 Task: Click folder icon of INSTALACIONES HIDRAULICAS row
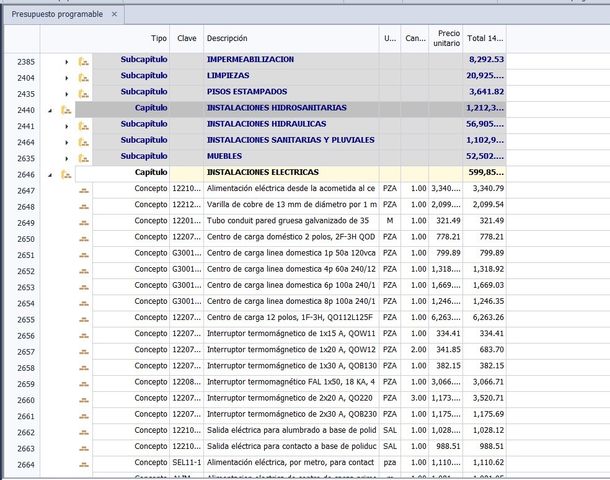pyautogui.click(x=84, y=126)
